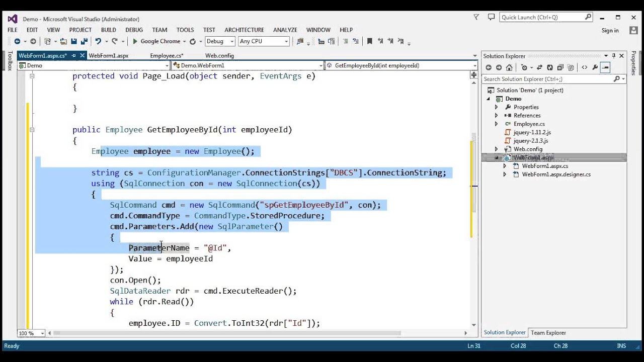Open the Google Chrome browser dropdown arrow

coord(185,41)
